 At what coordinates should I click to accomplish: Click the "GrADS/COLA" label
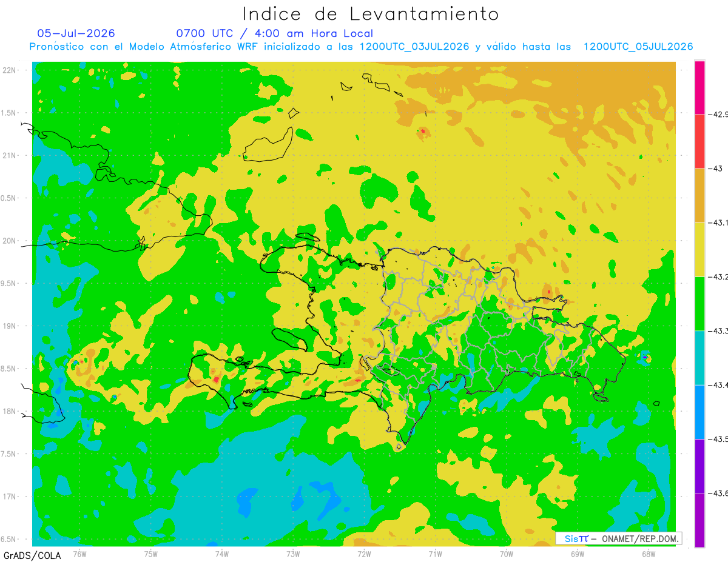pyautogui.click(x=32, y=555)
